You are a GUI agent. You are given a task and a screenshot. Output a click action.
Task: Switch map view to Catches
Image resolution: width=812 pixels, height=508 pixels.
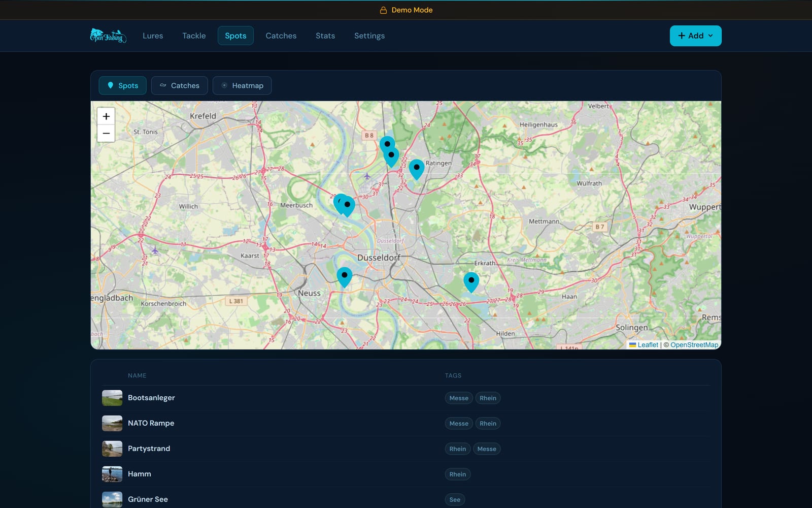pos(179,85)
